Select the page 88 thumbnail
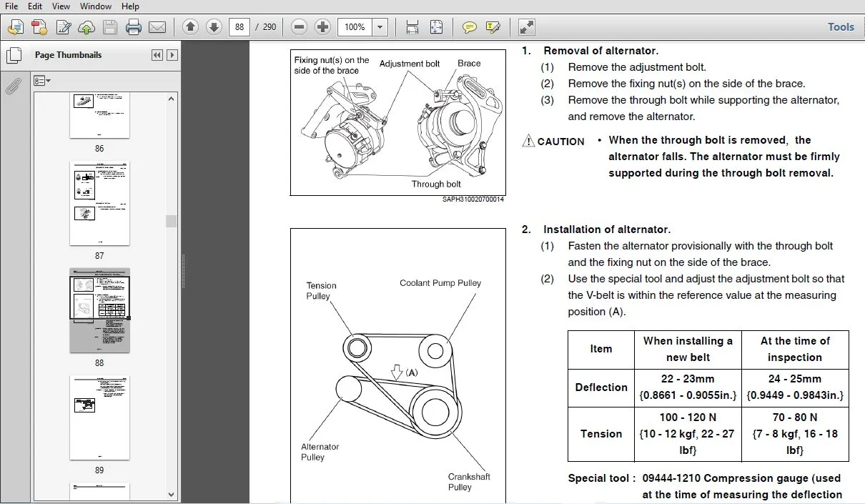The width and height of the screenshot is (865, 504). [99, 310]
